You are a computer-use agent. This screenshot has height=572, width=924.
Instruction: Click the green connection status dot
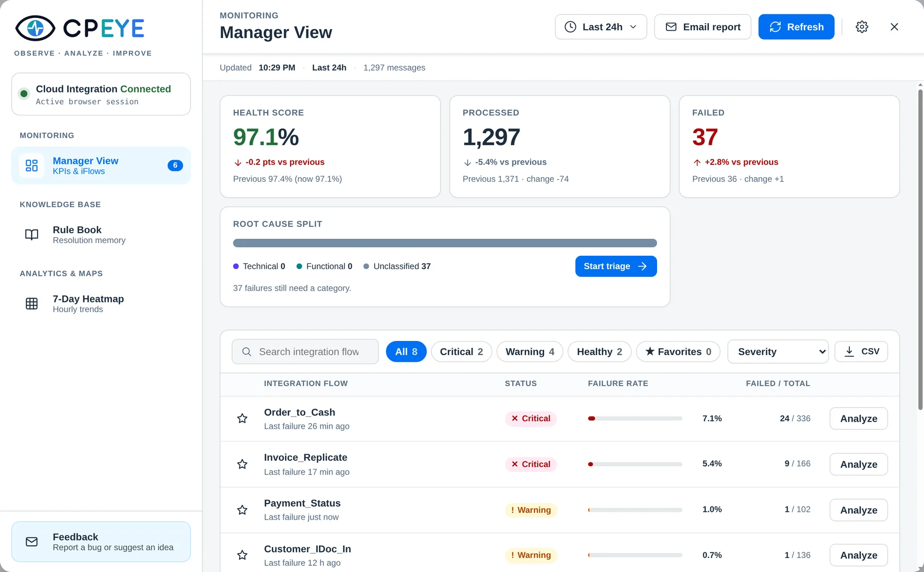(24, 93)
